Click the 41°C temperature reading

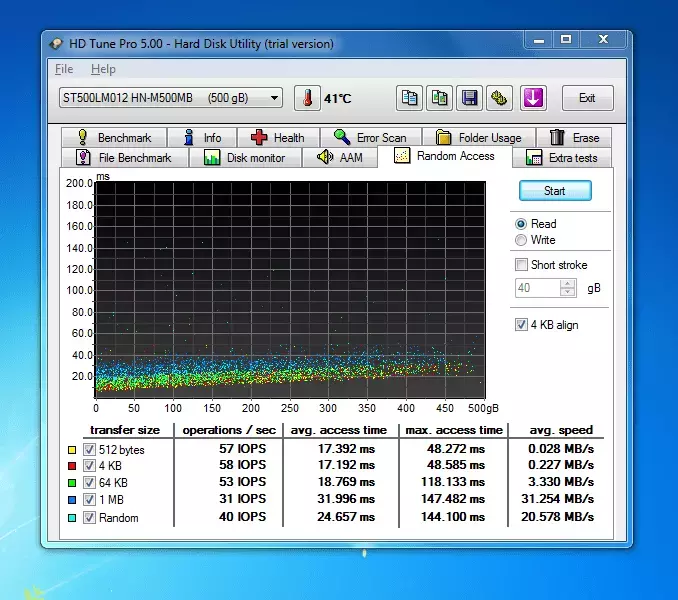[338, 99]
